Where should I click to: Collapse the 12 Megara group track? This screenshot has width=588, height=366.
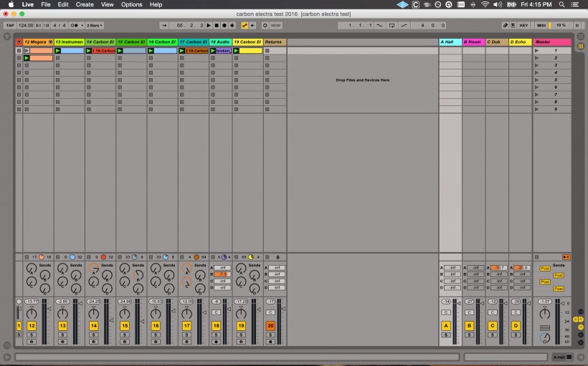50,42
